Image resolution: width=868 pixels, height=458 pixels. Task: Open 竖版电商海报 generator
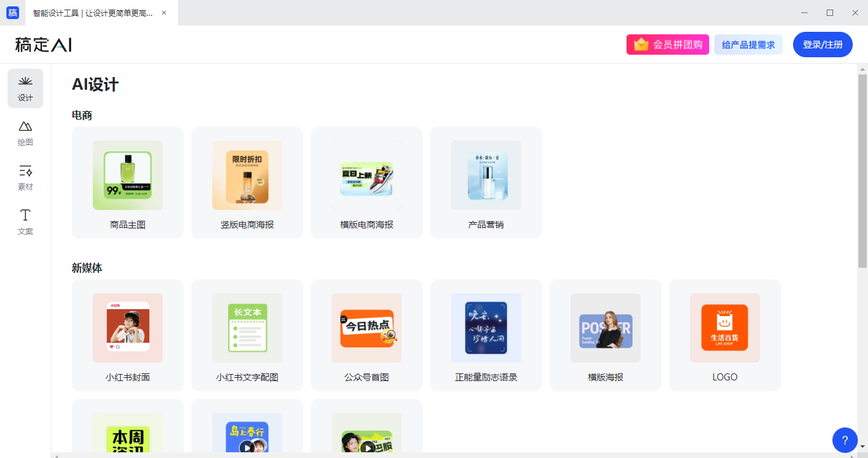[x=247, y=182]
